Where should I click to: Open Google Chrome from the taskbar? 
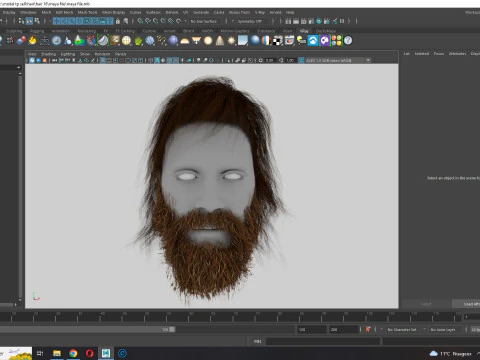coord(73,353)
